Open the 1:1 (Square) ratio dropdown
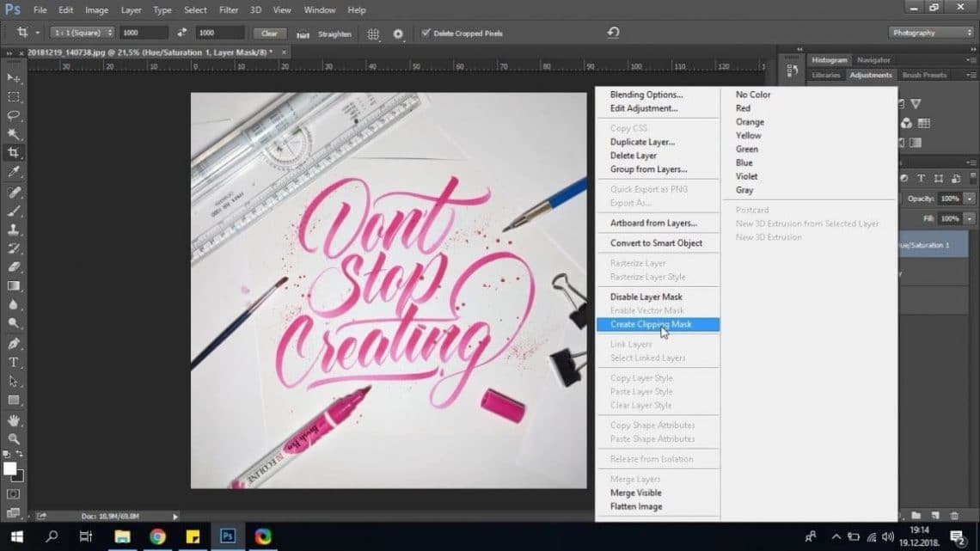The height and width of the screenshot is (551, 980). coord(83,33)
